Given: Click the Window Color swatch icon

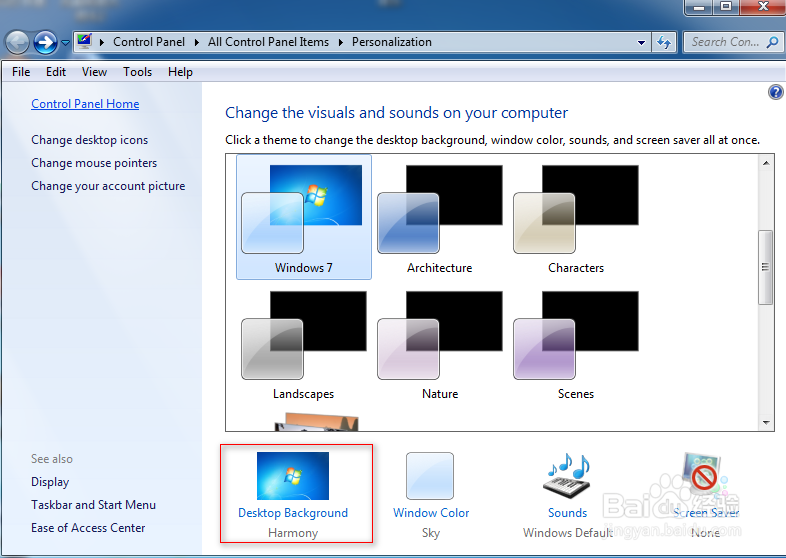Looking at the screenshot, I should (430, 476).
